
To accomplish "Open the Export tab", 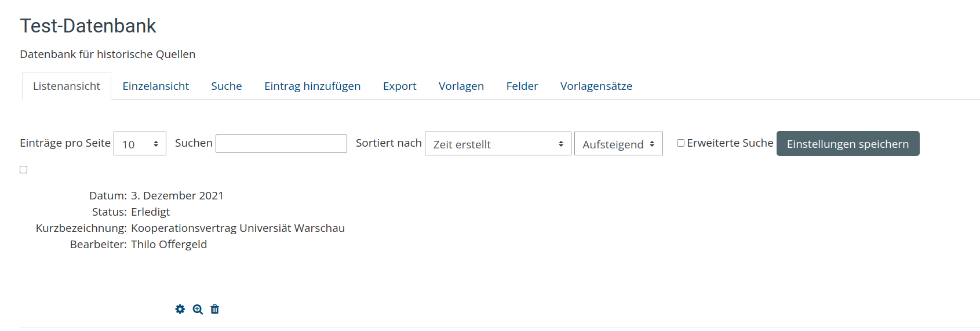I will point(400,86).
